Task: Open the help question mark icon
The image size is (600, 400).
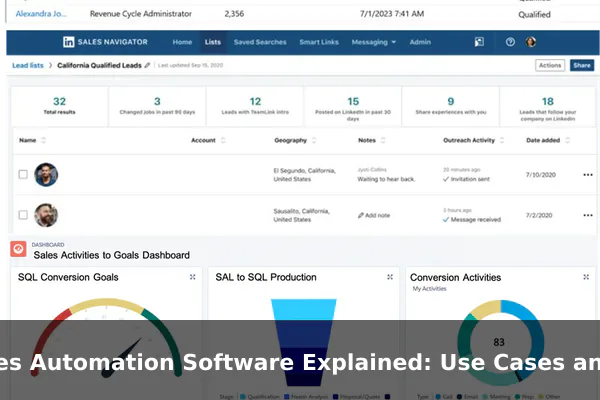Action: click(510, 42)
